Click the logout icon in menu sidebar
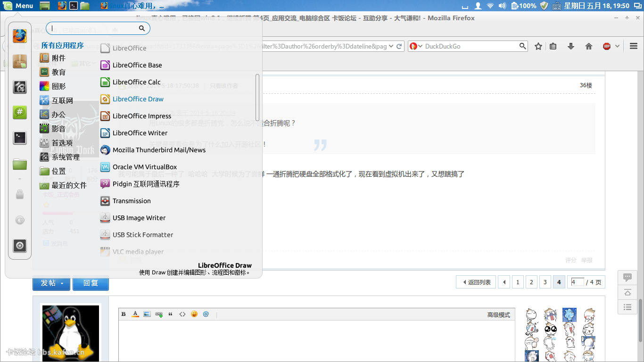The height and width of the screenshot is (362, 644). pyautogui.click(x=19, y=220)
